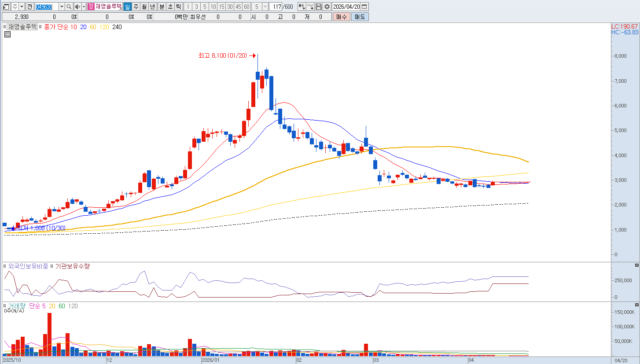Screen dimensions: 640x364
Task: Toggle the 거래량 volume indicator marker
Action: [x=5, y=305]
